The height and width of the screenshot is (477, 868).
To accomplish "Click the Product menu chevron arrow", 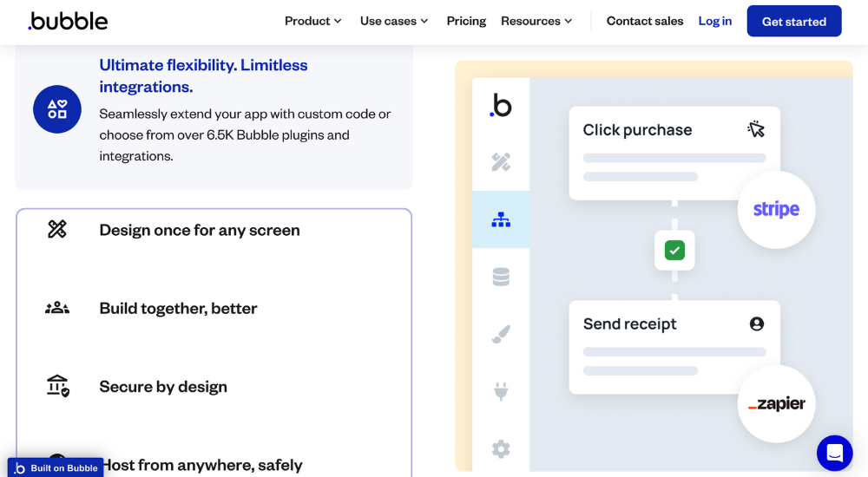I will coord(338,21).
